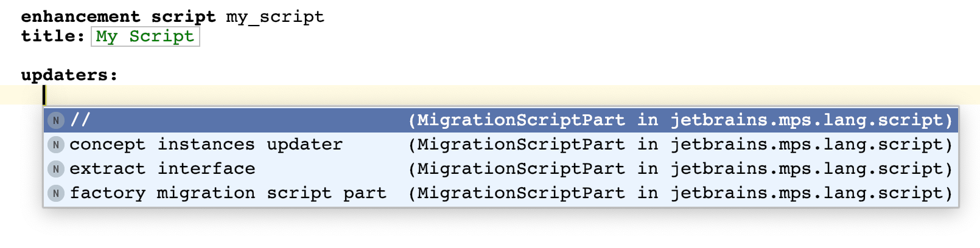Screen dimensions: 980x248
Task: Pick the extract interface completion item
Action: (162, 169)
